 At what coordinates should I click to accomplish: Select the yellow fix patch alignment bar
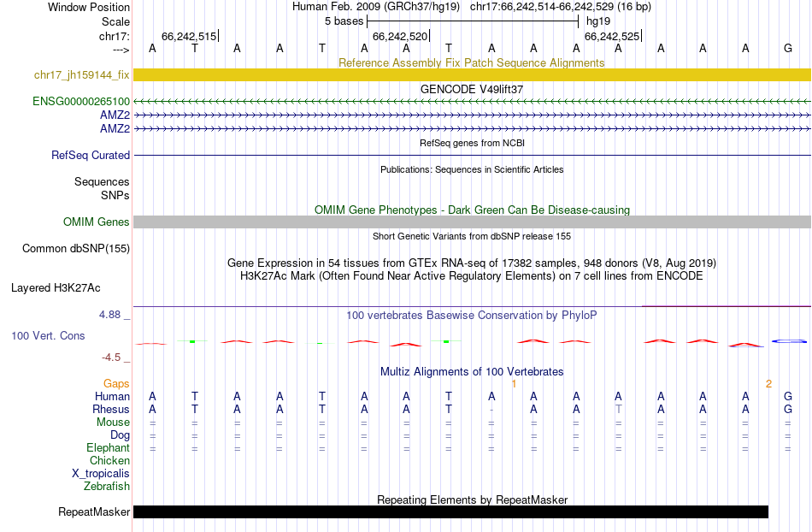point(472,75)
